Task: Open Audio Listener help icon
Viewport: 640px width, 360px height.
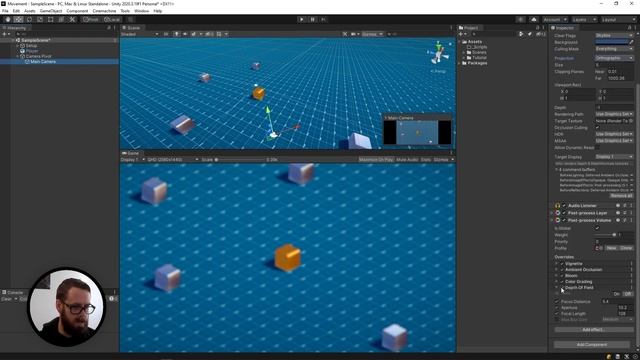Action: click(618, 206)
